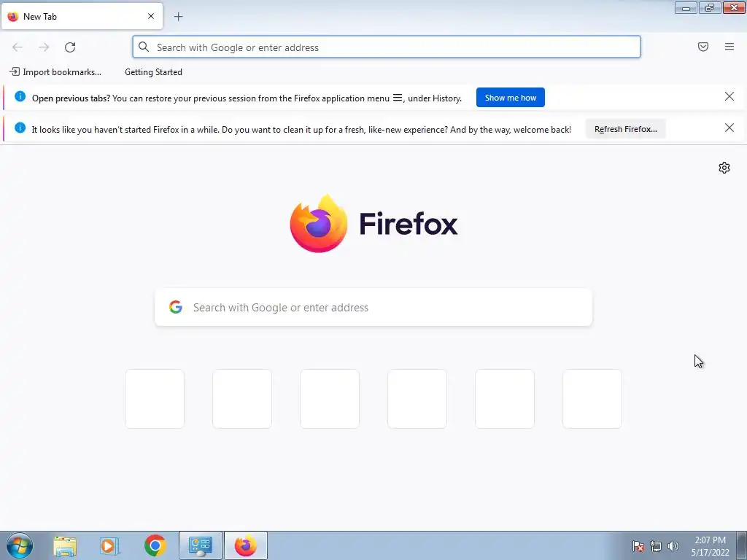Click the magnifier icon in address bar
Viewport: 747px width, 560px height.
click(x=144, y=47)
